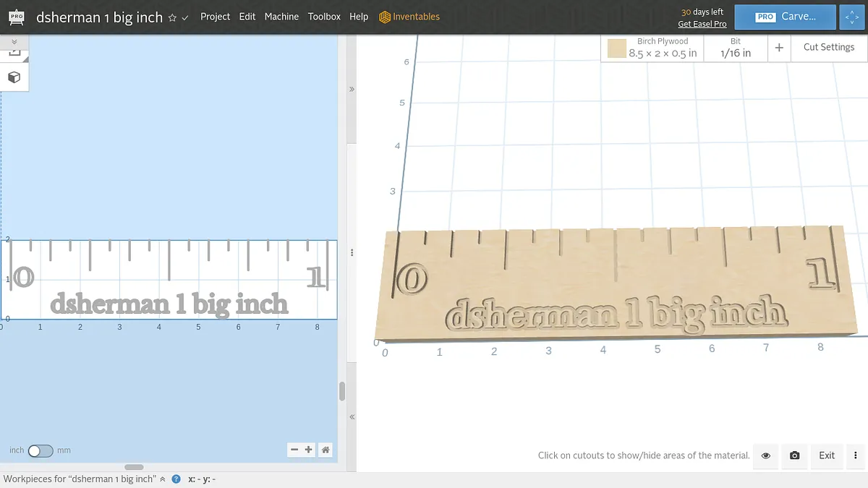Toggle material visibility with the eye icon
Image resolution: width=868 pixels, height=488 pixels.
click(x=766, y=455)
